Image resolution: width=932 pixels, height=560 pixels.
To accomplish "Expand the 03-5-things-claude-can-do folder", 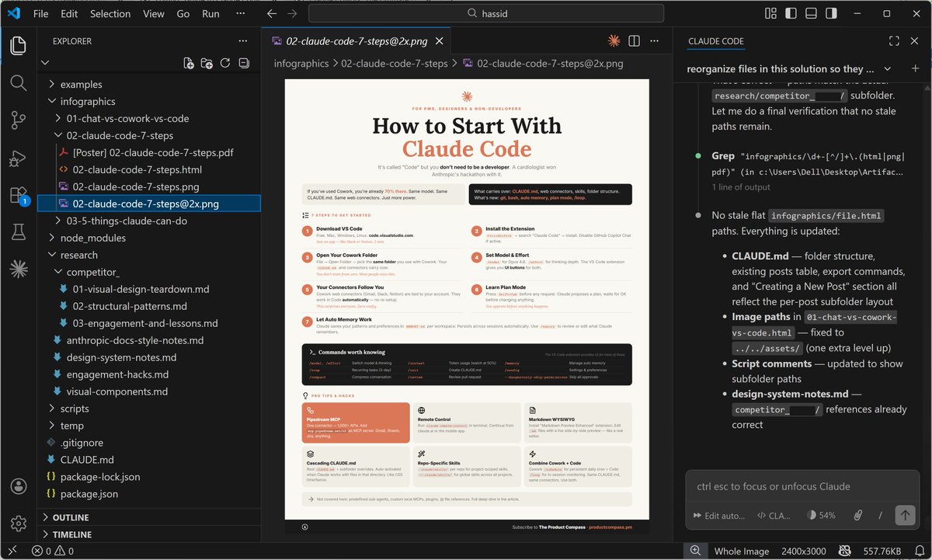I will 149,221.
